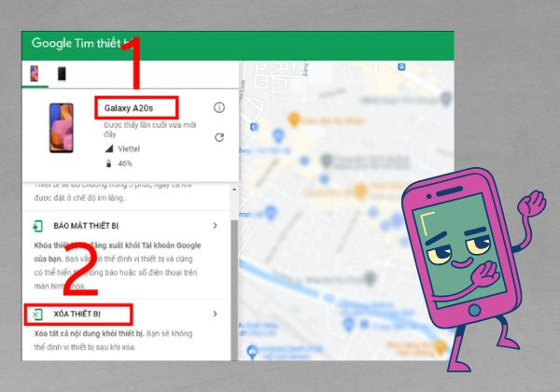Screen dimensions: 560x392
Task: Refresh the device location
Action: tap(219, 137)
